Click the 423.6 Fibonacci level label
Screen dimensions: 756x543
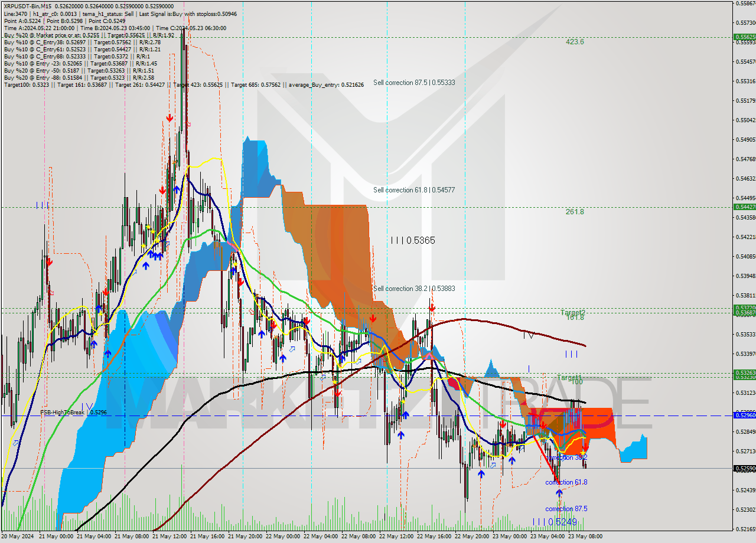click(x=575, y=42)
